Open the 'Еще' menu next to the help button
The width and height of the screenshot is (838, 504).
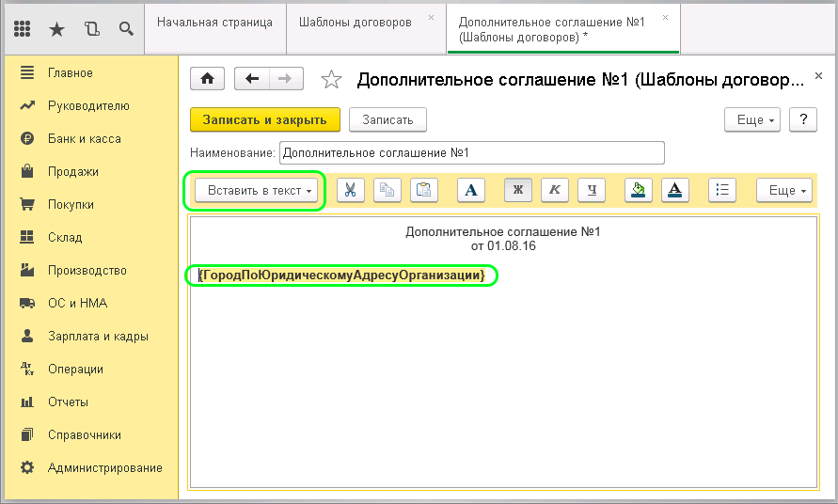(752, 119)
